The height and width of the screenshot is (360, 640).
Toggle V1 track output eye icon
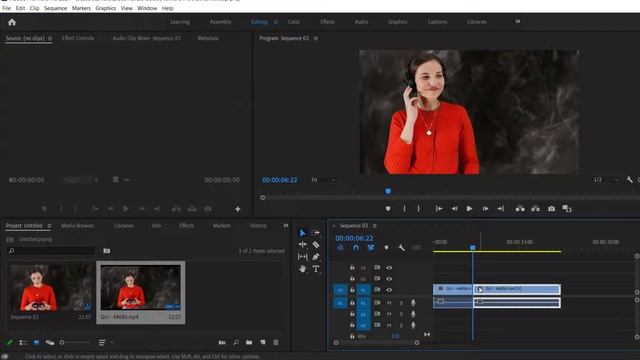coord(389,290)
